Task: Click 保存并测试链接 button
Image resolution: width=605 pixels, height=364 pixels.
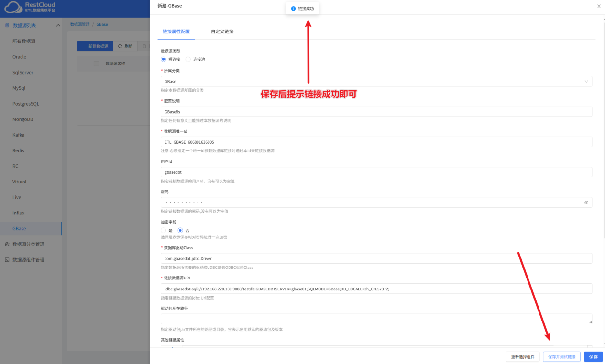Action: click(x=562, y=357)
